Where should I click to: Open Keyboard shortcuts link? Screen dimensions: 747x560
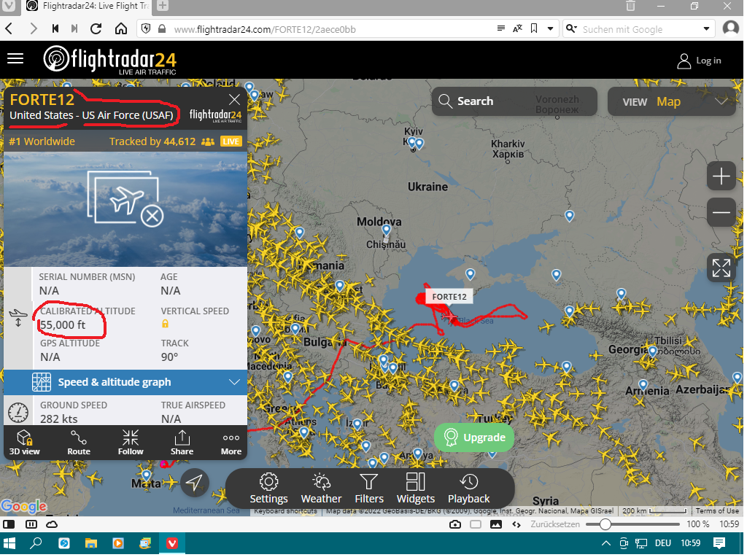(285, 511)
